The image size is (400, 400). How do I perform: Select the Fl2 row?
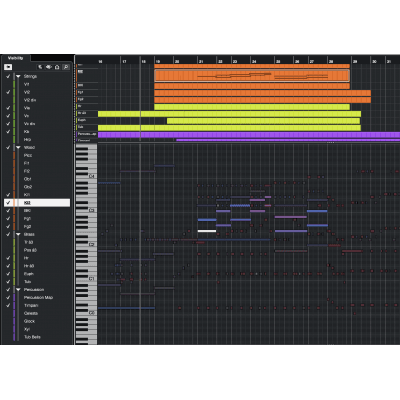click(x=37, y=171)
